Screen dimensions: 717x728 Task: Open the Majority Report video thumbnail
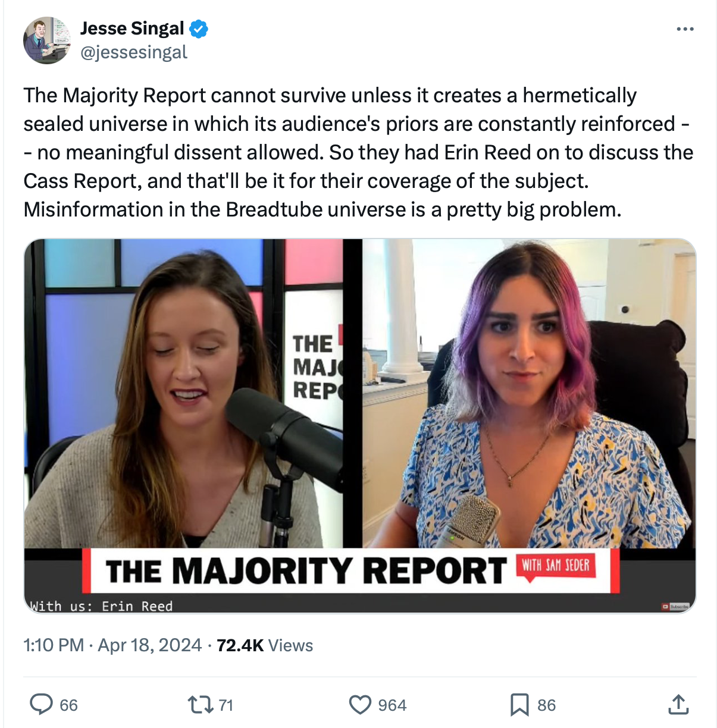360,426
